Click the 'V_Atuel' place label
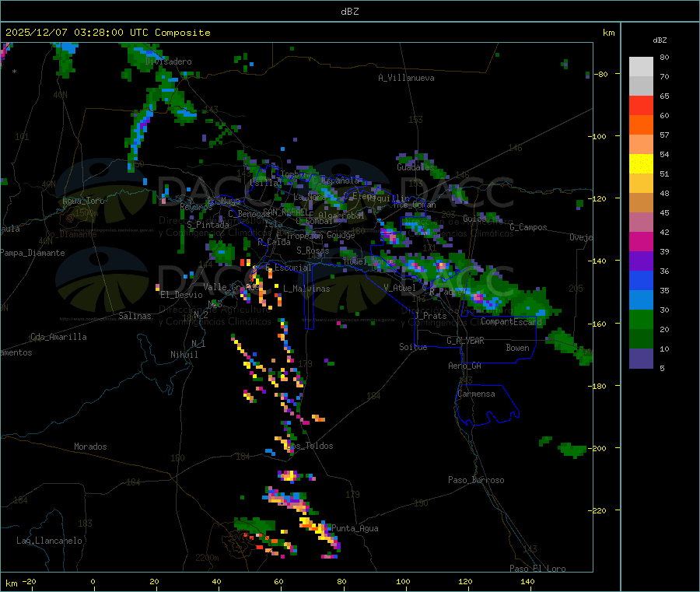The height and width of the screenshot is (592, 700). click(400, 288)
